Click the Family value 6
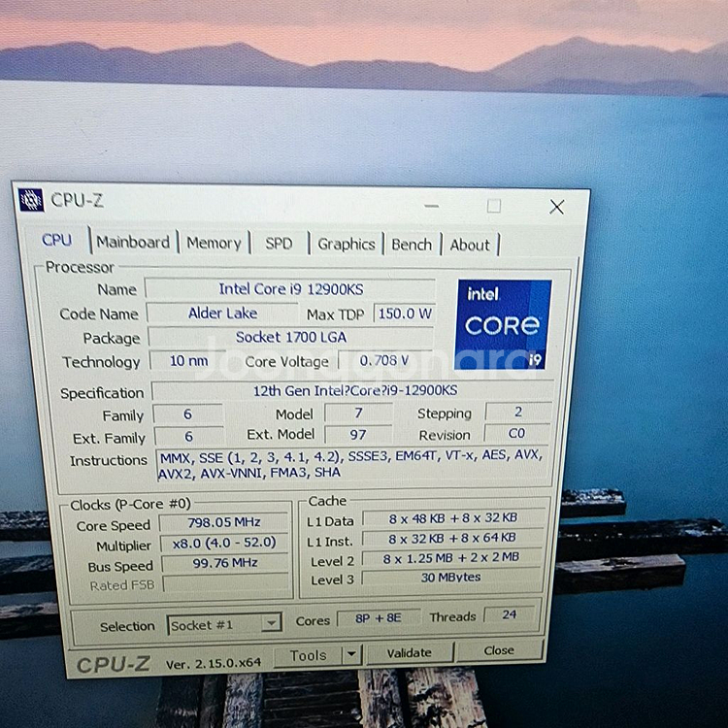This screenshot has height=728, width=728. [x=188, y=414]
